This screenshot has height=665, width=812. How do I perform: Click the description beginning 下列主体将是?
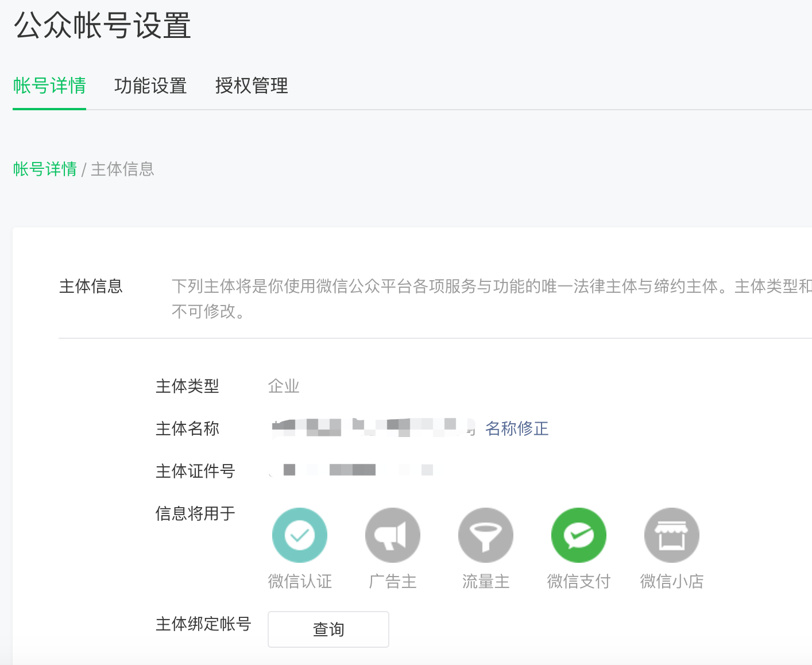tap(492, 299)
